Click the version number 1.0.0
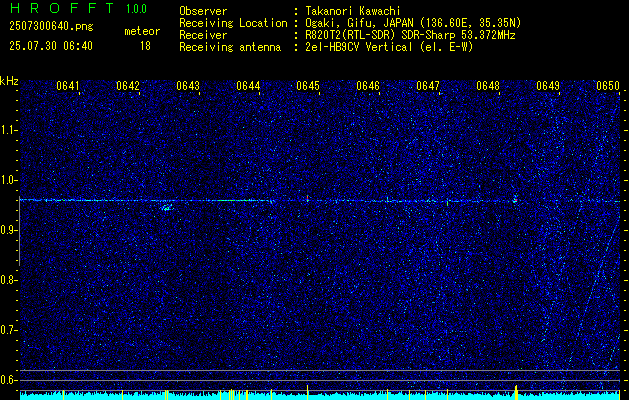This screenshot has width=629, height=400. [x=136, y=8]
